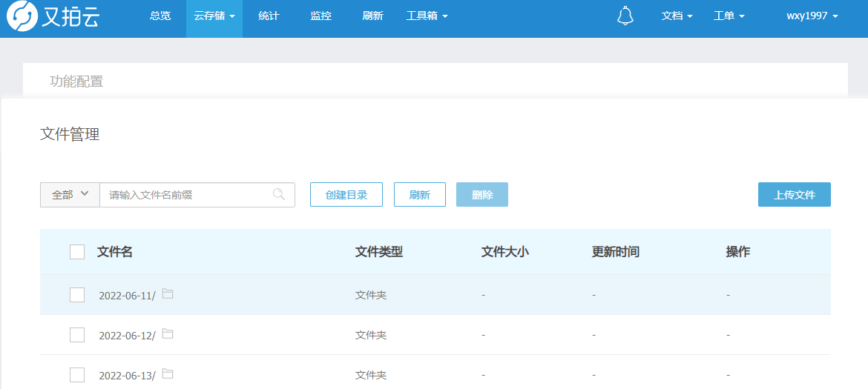Focus the file name prefix search field
The image size is (868, 389).
185,195
